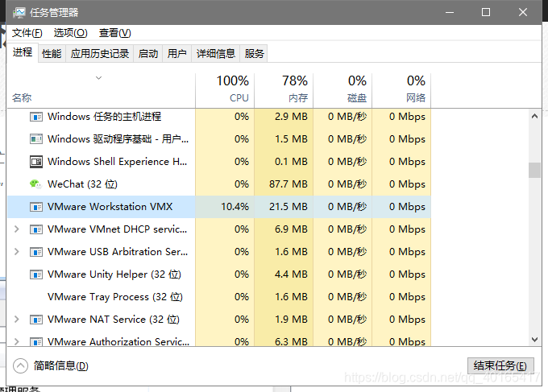This screenshot has height=392, width=548.
Task: Open the 文件(F) menu
Action: coord(27,33)
